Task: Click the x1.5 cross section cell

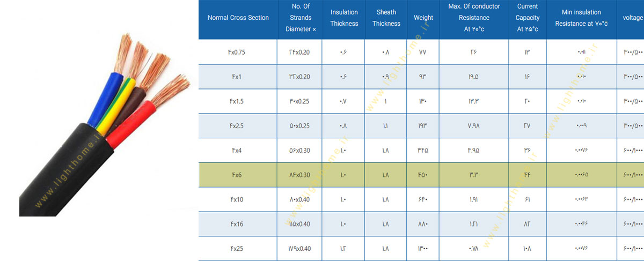Action: [x=238, y=101]
